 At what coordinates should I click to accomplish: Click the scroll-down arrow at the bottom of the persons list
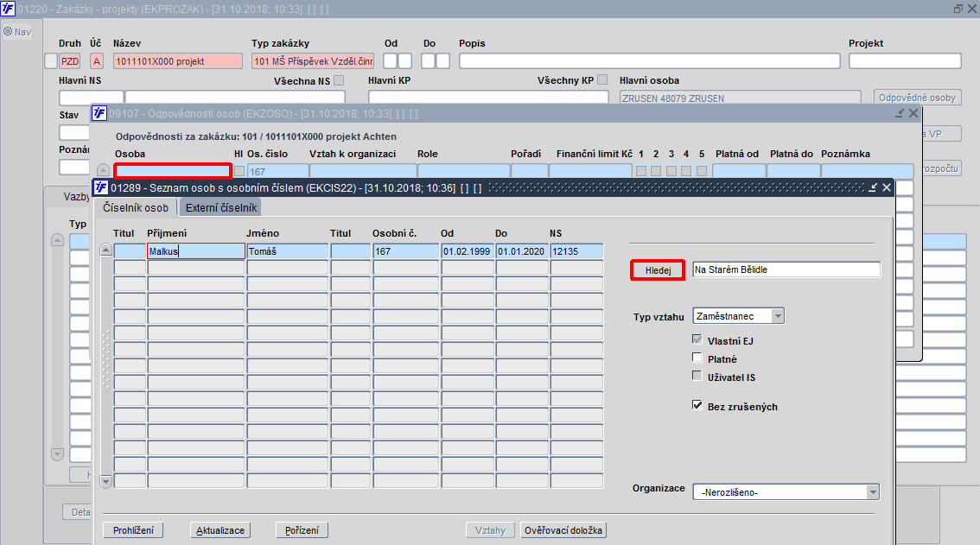pos(105,481)
